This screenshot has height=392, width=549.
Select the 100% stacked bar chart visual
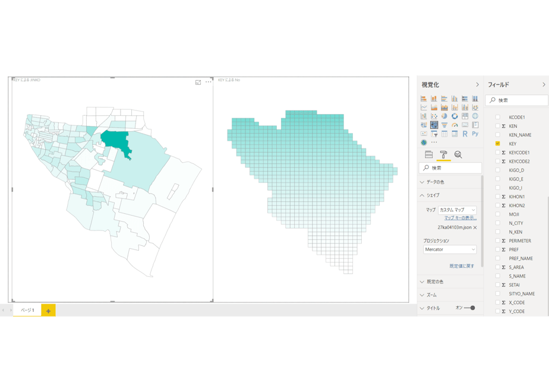coord(465,99)
